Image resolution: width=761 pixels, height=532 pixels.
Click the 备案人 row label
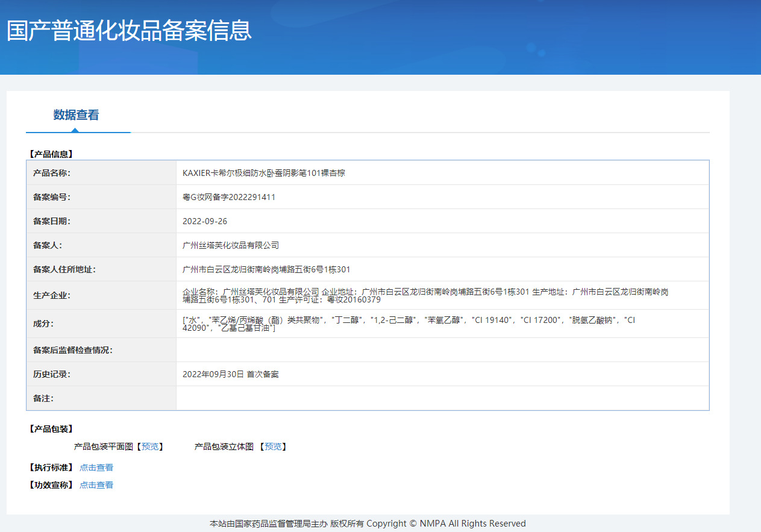point(48,245)
